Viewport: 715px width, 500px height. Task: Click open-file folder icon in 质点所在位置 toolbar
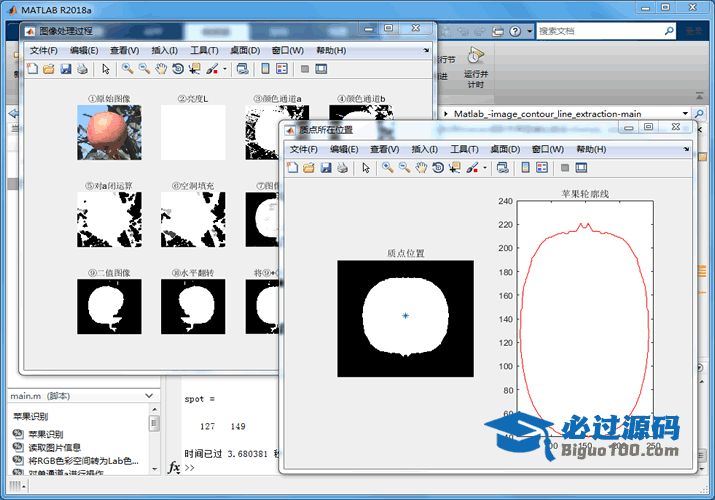click(309, 167)
